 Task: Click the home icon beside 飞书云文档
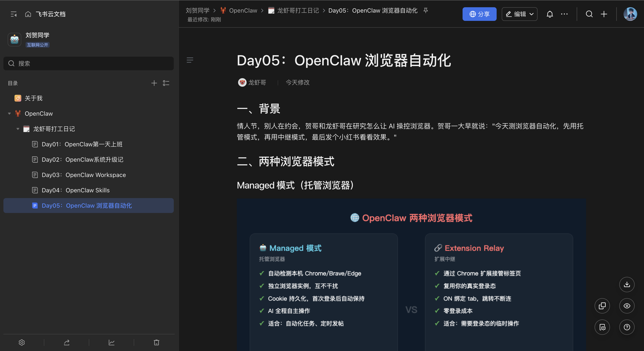click(x=28, y=14)
